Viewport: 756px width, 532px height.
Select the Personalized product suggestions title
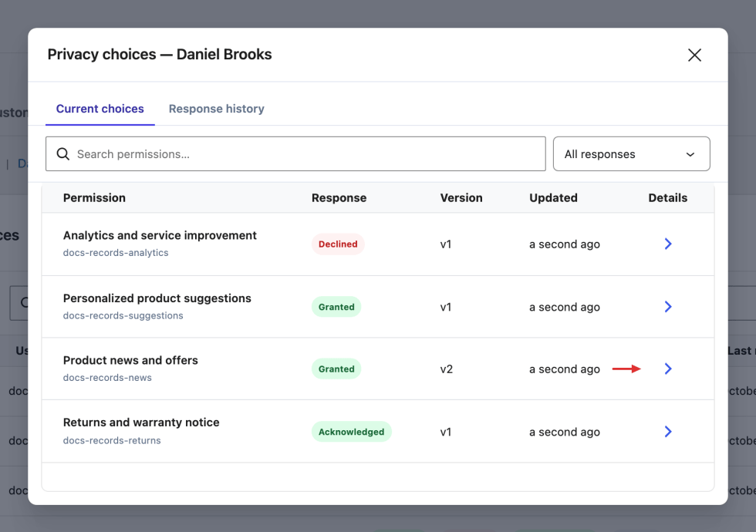click(x=157, y=298)
